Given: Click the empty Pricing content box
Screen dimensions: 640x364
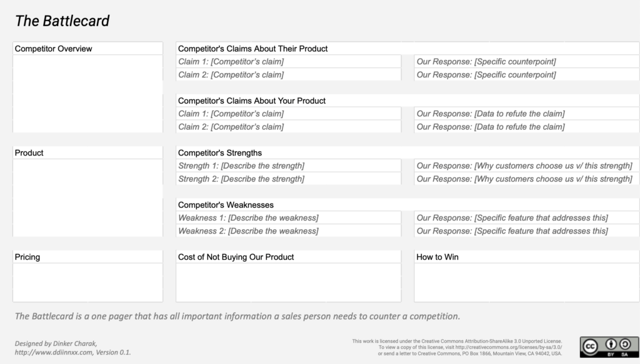Looking at the screenshot, I should pos(87,282).
